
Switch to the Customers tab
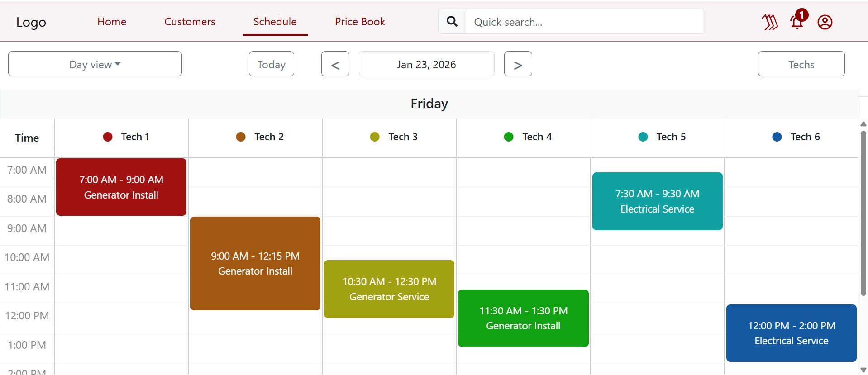(x=190, y=22)
